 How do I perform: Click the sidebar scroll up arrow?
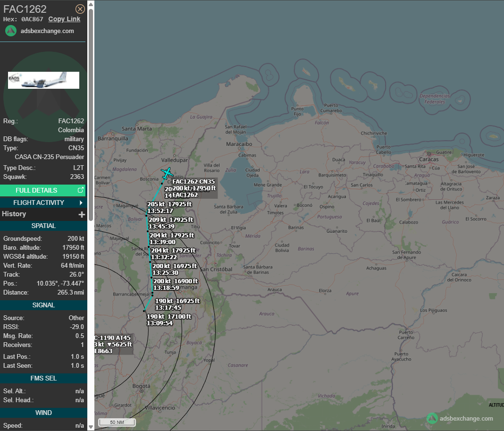91,4
